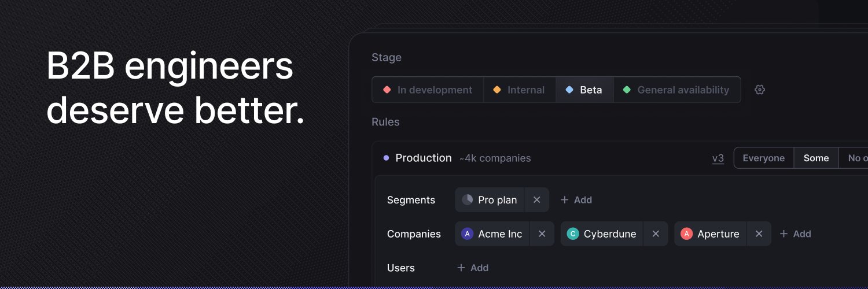
Task: Open the stage settings gear icon
Action: (x=760, y=90)
